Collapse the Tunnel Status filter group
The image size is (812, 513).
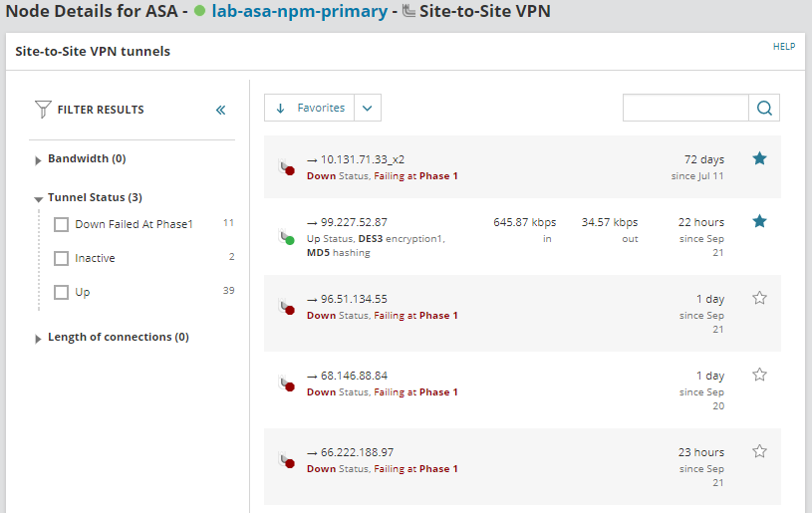pos(38,198)
